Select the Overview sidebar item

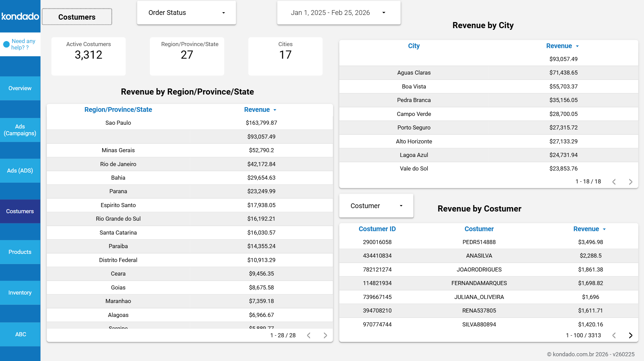(20, 88)
